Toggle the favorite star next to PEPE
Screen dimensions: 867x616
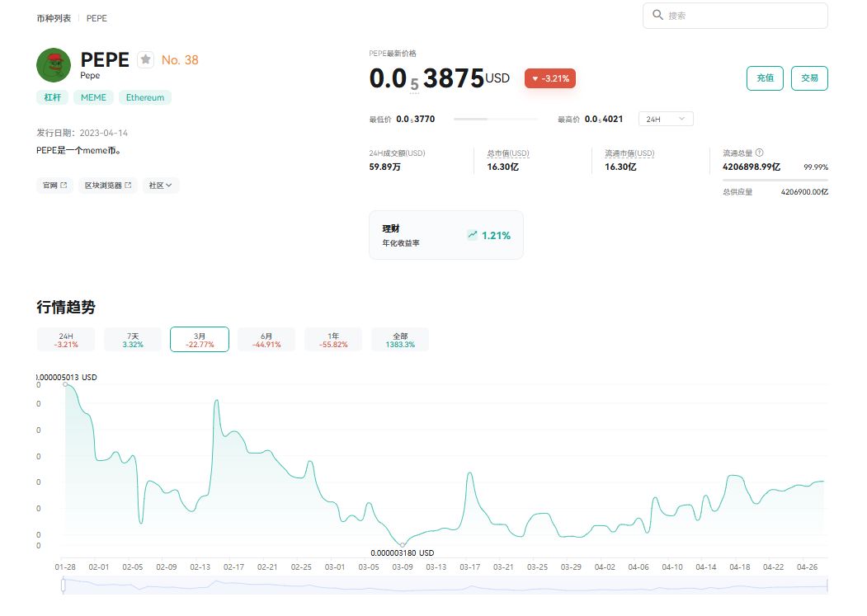click(x=145, y=59)
